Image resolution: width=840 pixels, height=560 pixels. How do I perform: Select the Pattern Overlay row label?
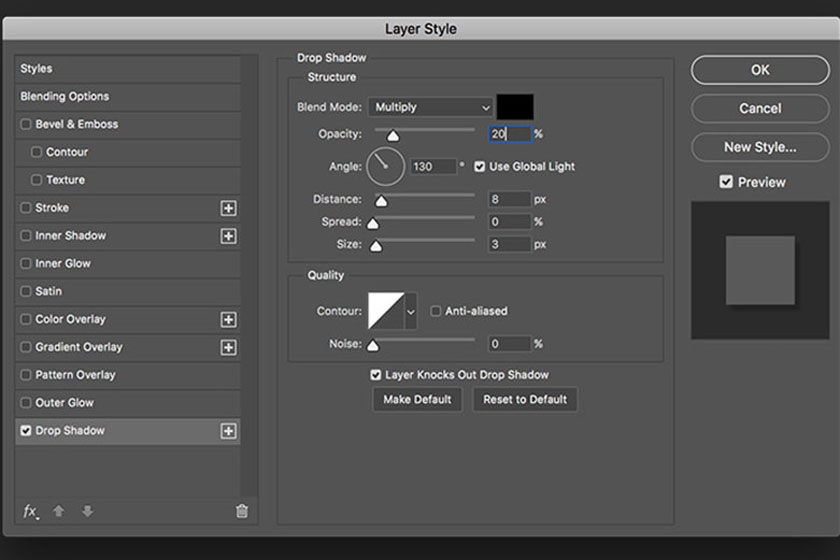pyautogui.click(x=75, y=375)
